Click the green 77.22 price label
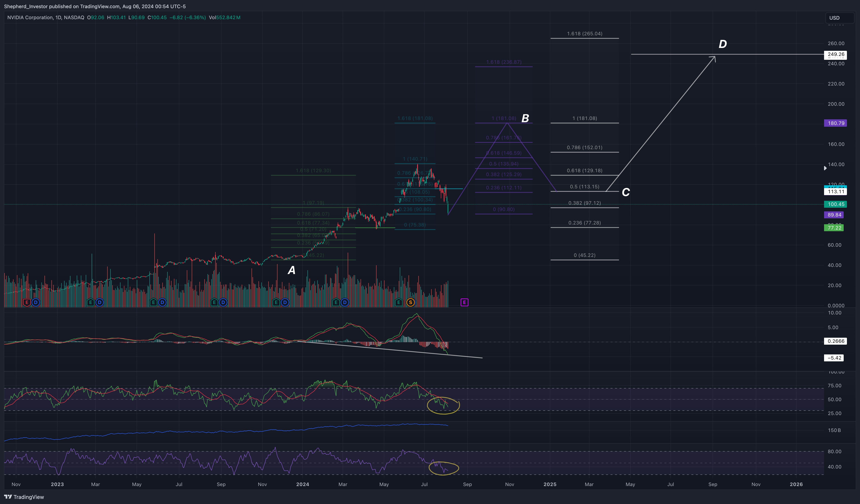The image size is (860, 504). pyautogui.click(x=834, y=228)
